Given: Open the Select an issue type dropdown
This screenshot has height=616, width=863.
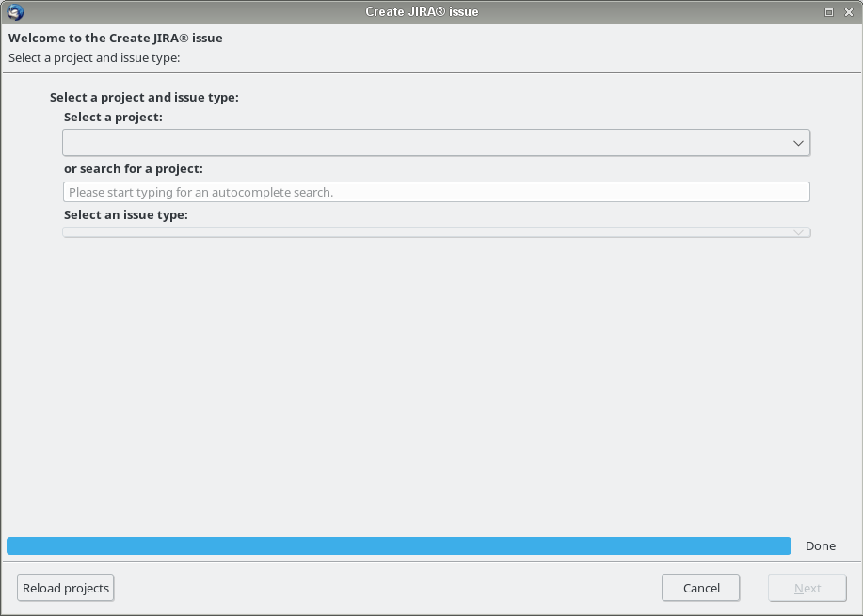Looking at the screenshot, I should pyautogui.click(x=436, y=232).
